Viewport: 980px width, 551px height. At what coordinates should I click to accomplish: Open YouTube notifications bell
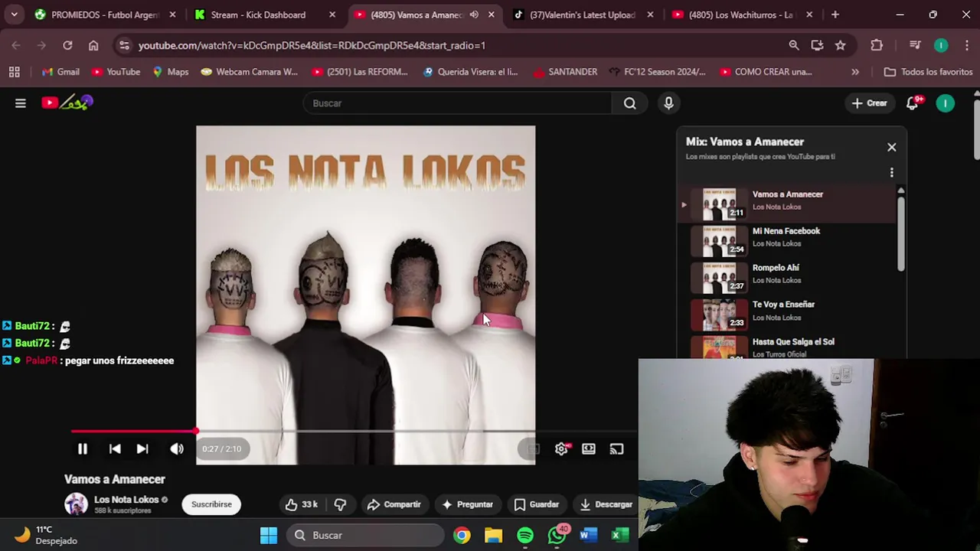pyautogui.click(x=913, y=103)
